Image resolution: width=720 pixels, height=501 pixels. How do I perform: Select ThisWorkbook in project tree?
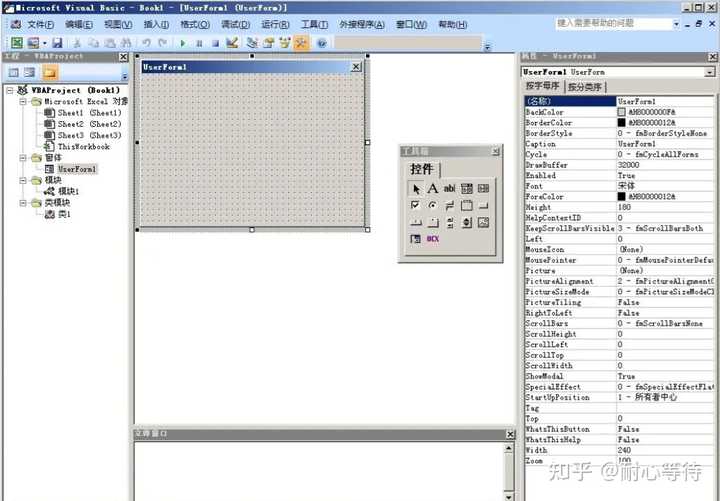(84, 147)
